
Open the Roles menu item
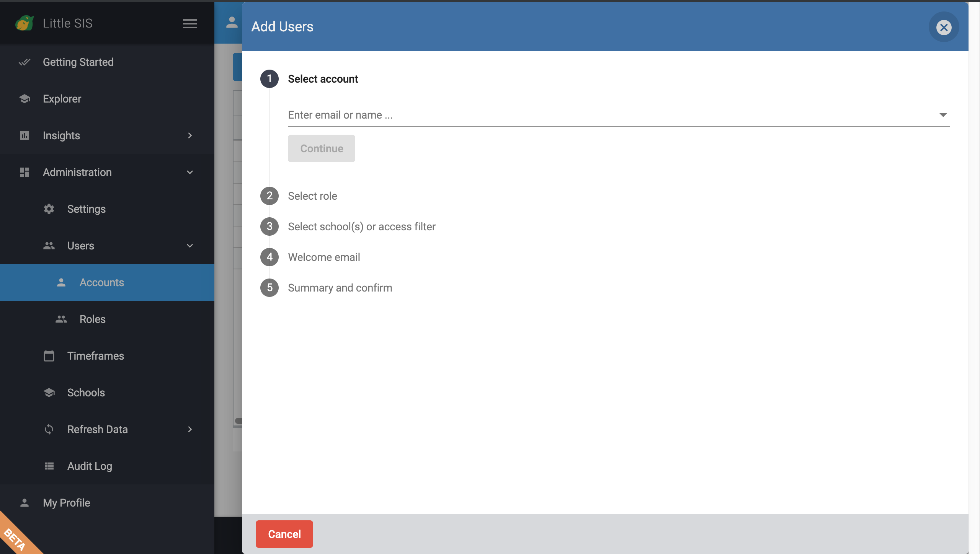click(x=93, y=319)
